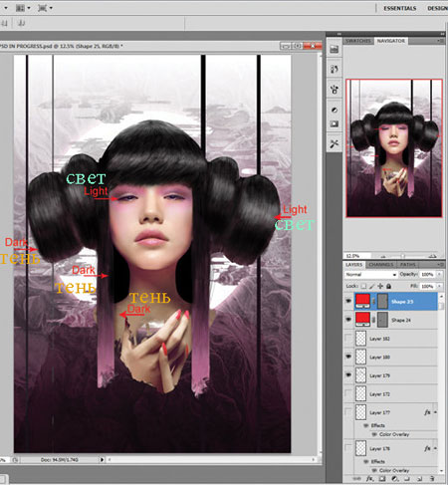Image resolution: width=448 pixels, height=485 pixels.
Task: Show the Layer 182 layer
Action: pyautogui.click(x=348, y=339)
